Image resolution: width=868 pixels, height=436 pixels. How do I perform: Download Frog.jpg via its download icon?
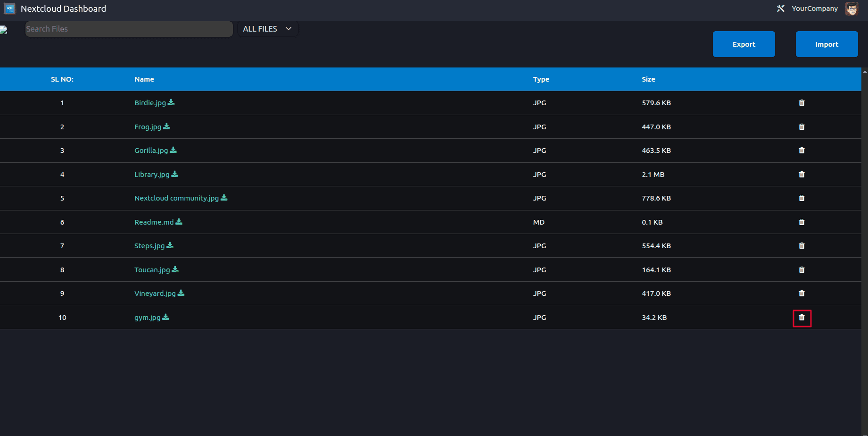166,126
